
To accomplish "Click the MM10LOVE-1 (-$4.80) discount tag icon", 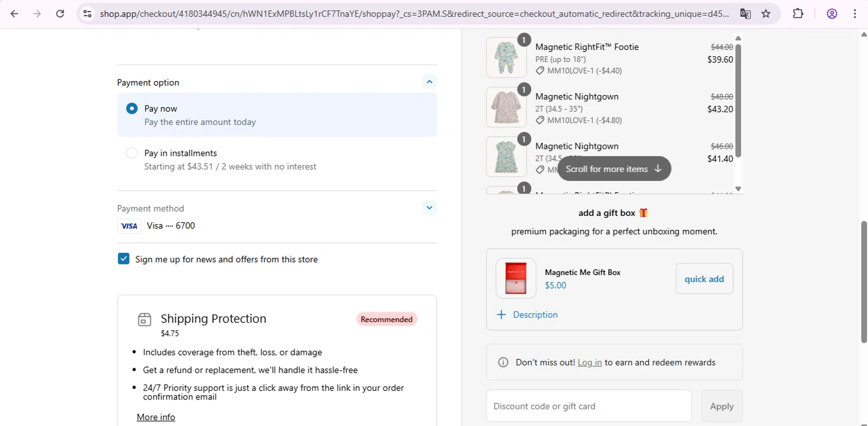I will [540, 120].
